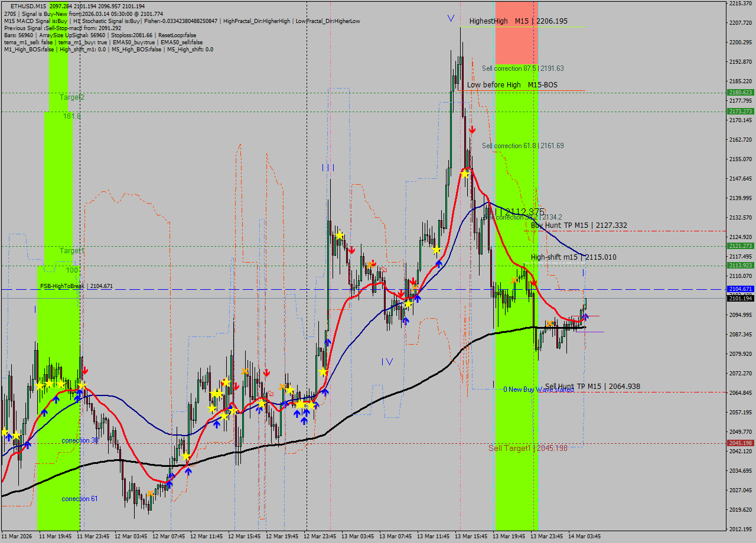Click the "Buy Hunt TP M15 | 2127.332" label
The width and height of the screenshot is (756, 543).
(x=579, y=225)
